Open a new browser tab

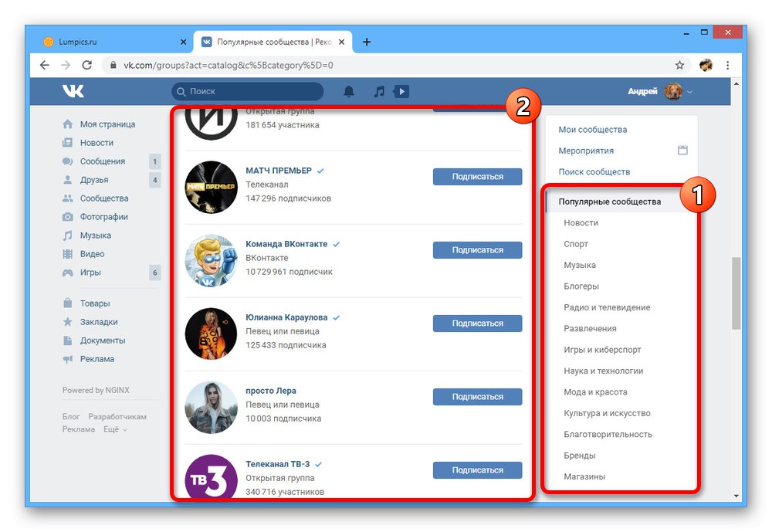pos(366,42)
